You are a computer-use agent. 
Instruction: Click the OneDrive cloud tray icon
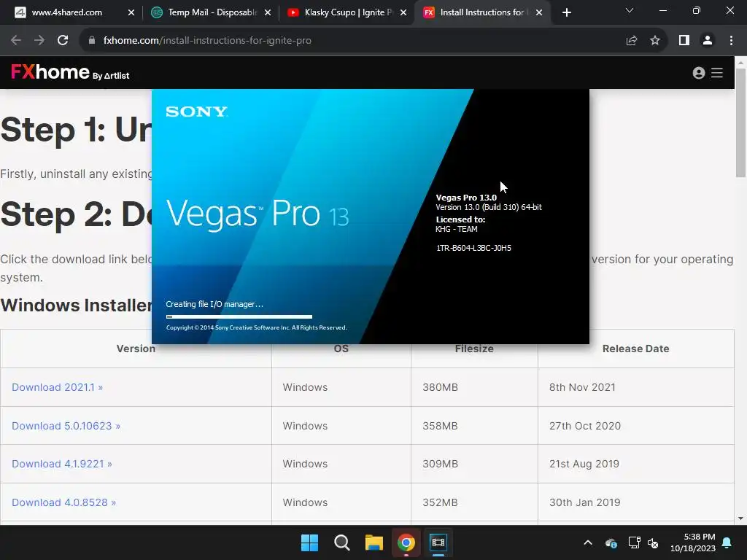coord(611,542)
